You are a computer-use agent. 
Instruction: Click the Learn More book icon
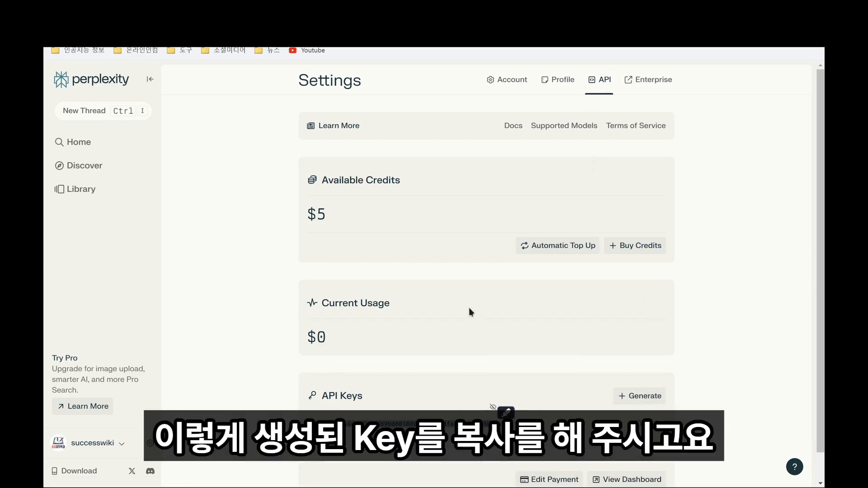tap(311, 125)
